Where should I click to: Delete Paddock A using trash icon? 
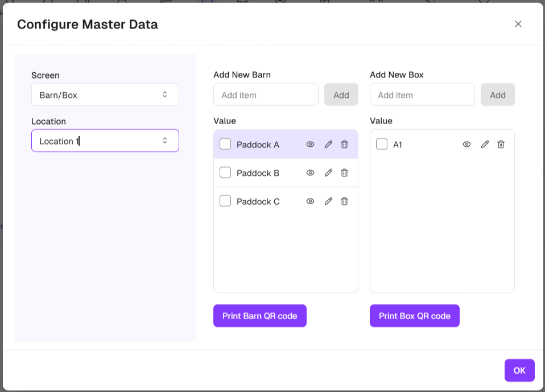tap(344, 145)
